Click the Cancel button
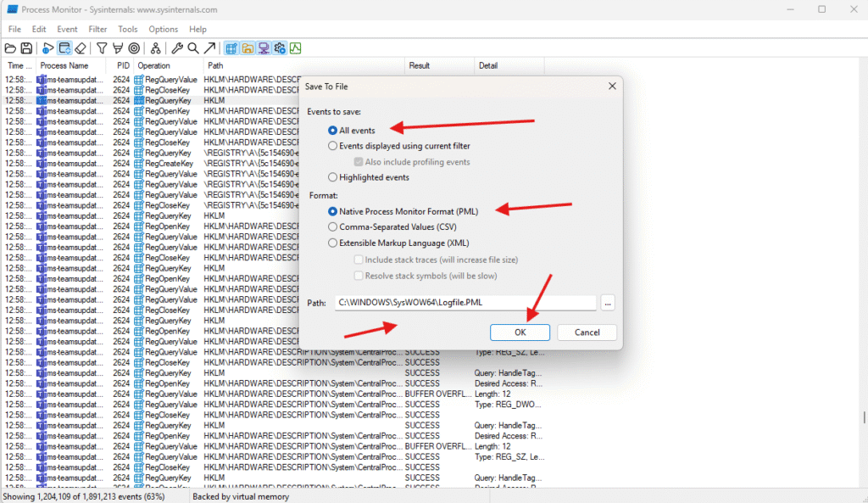This screenshot has width=868, height=503. click(x=587, y=333)
